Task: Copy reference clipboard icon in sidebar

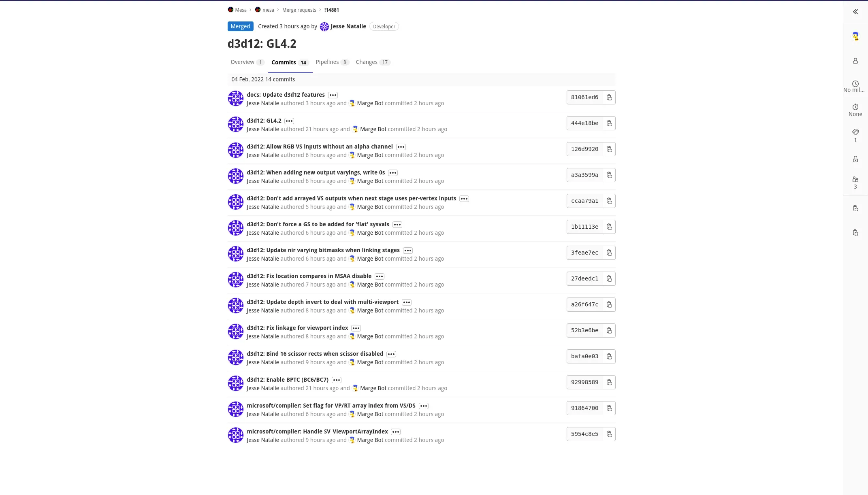Action: pos(855,208)
